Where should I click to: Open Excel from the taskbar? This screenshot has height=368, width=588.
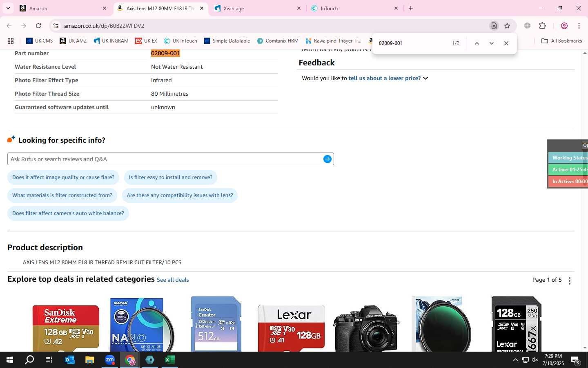[170, 360]
